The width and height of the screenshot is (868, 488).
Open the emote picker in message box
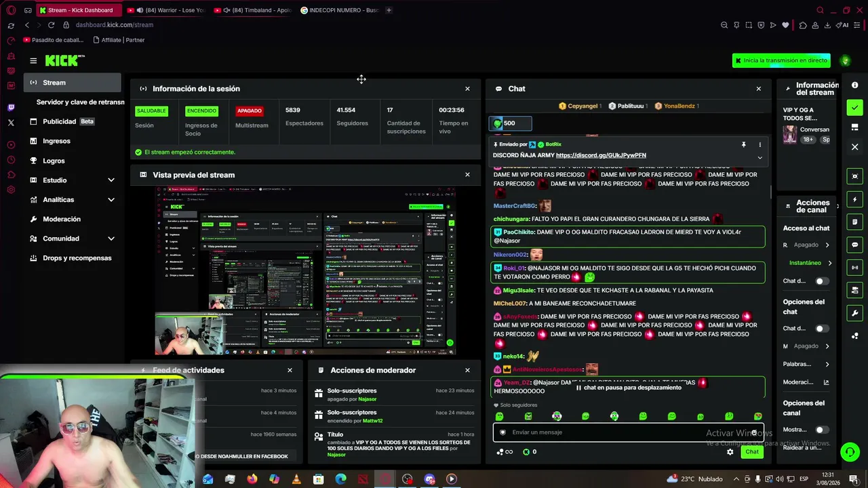[x=754, y=432]
